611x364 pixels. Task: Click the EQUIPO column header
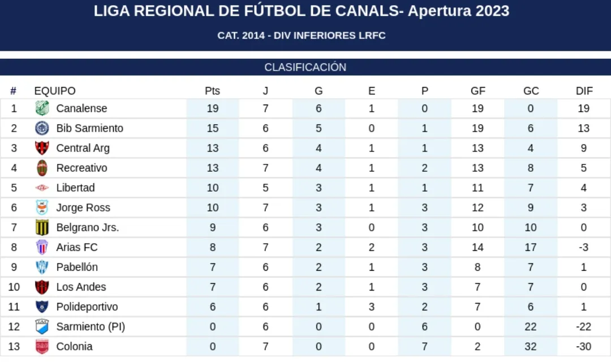[55, 91]
